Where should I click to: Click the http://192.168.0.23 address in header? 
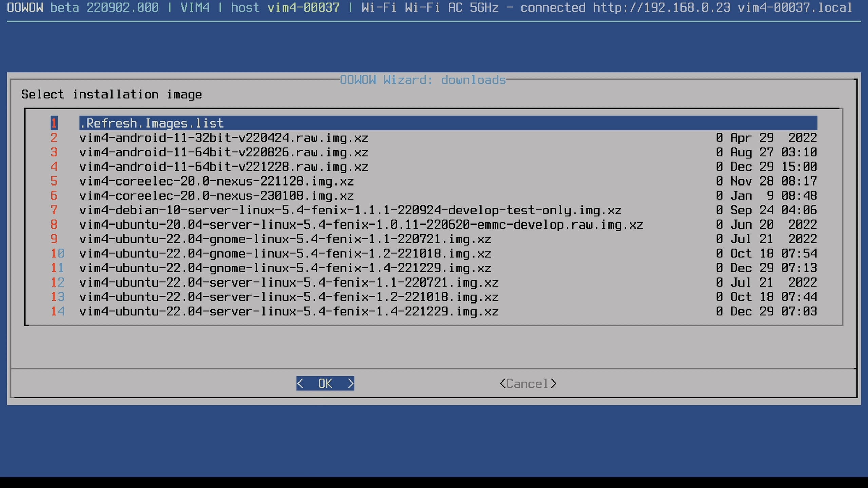click(x=661, y=7)
